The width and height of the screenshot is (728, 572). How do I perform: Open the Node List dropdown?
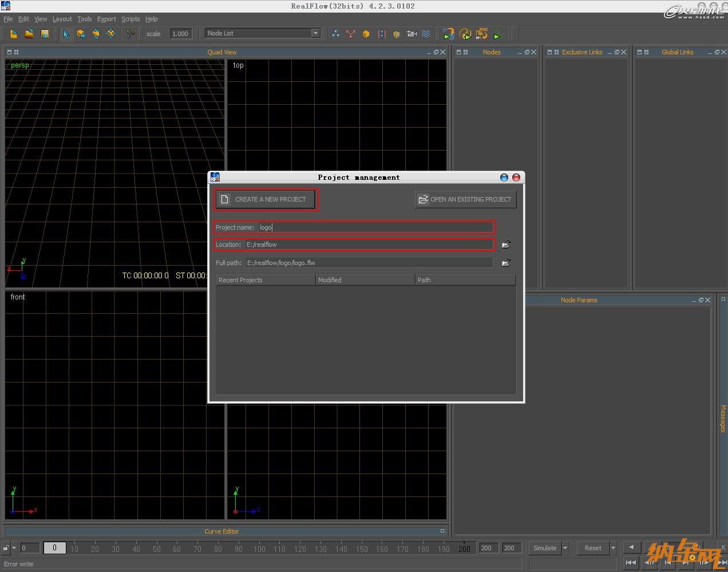click(315, 33)
